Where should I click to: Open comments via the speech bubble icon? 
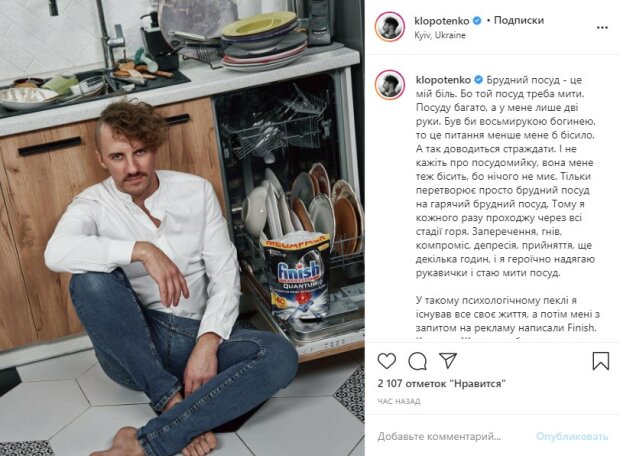pyautogui.click(x=417, y=361)
